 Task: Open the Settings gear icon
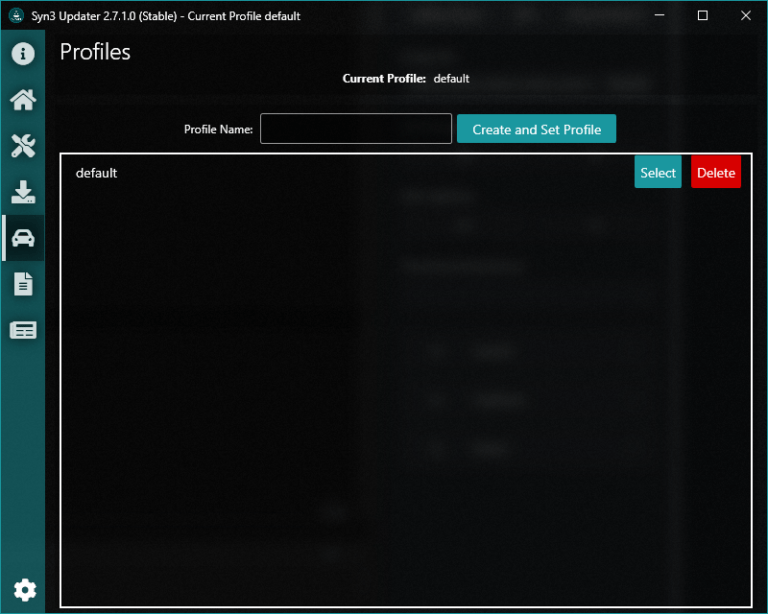tap(24, 590)
